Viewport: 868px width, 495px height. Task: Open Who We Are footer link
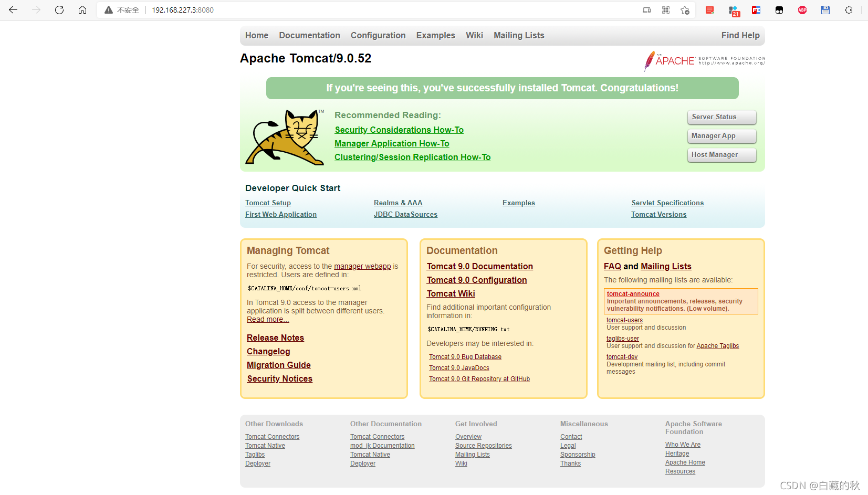pyautogui.click(x=683, y=445)
